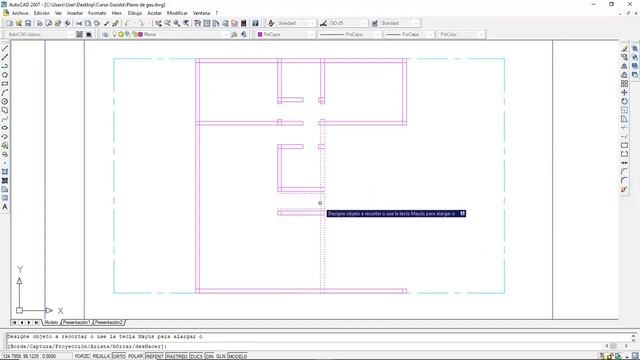Click the Print icon in Standard toolbar
Viewport: 640px width, 360px height.
tap(40, 23)
